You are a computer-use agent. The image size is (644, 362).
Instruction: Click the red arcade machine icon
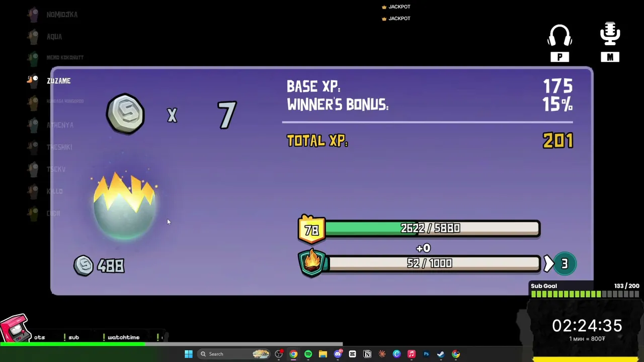point(15,328)
